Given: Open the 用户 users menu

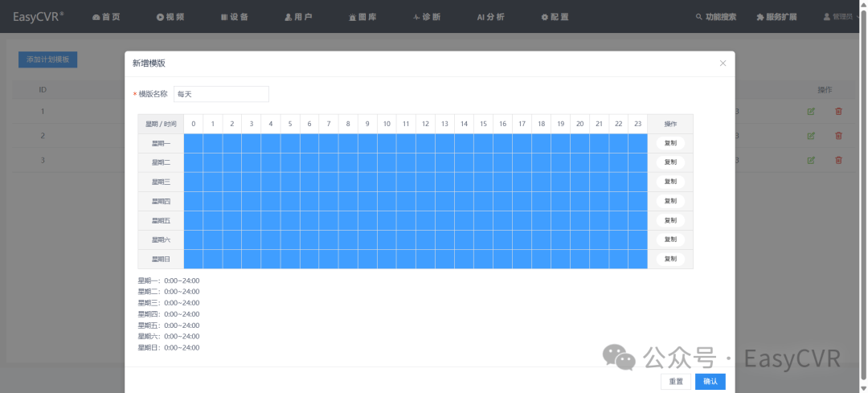Looking at the screenshot, I should click(298, 17).
